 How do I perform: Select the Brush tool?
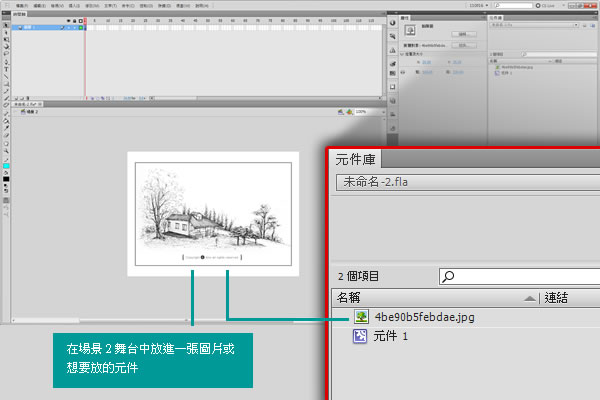pos(6,98)
